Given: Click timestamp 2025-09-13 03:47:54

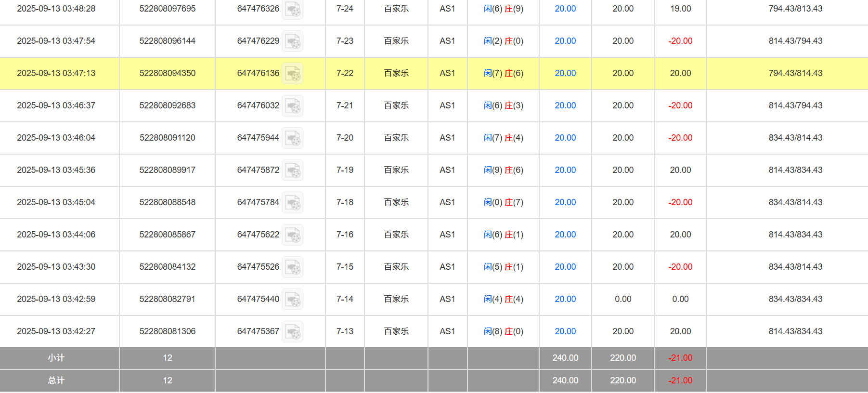Looking at the screenshot, I should coord(56,41).
